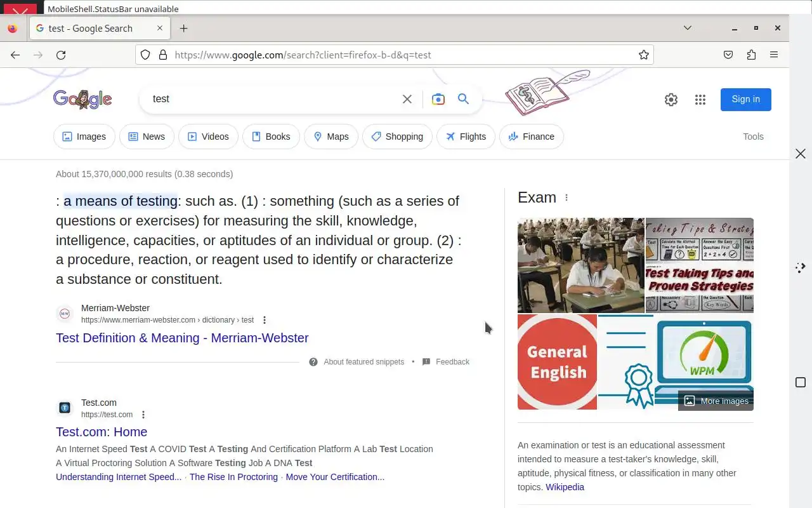The height and width of the screenshot is (508, 812).
Task: Open the three-dot menu beside Merriam-Webster URL
Action: (x=265, y=320)
